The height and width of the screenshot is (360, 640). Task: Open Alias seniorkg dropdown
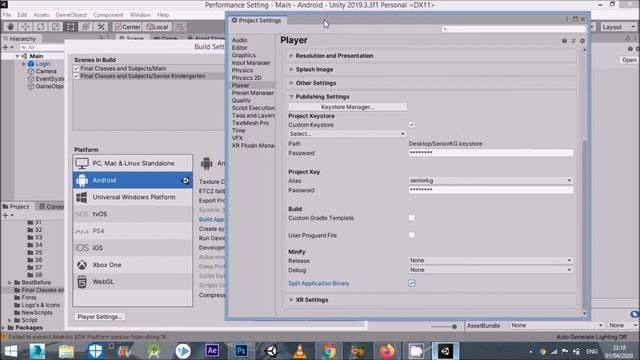tap(491, 180)
